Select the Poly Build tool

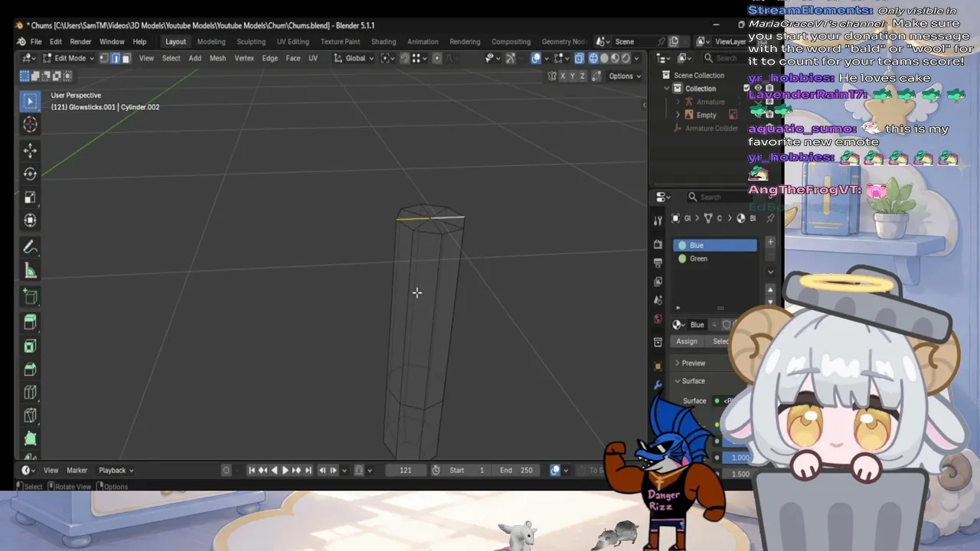tap(30, 439)
